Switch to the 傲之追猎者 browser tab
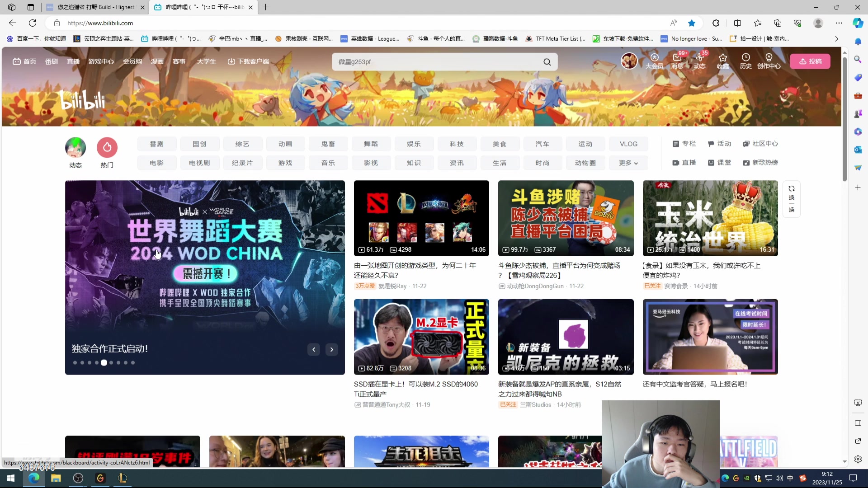 [93, 7]
